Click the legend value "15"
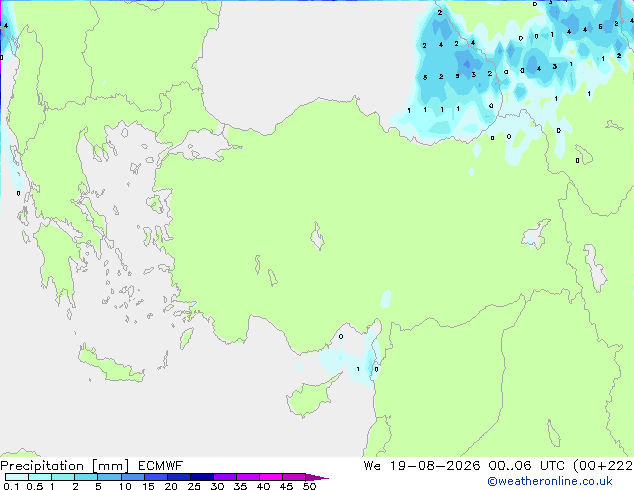The height and width of the screenshot is (490, 634). click(148, 486)
